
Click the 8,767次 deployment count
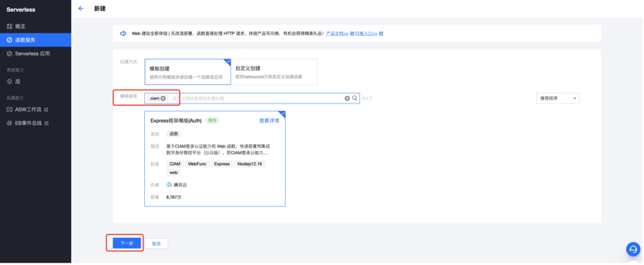point(174,197)
